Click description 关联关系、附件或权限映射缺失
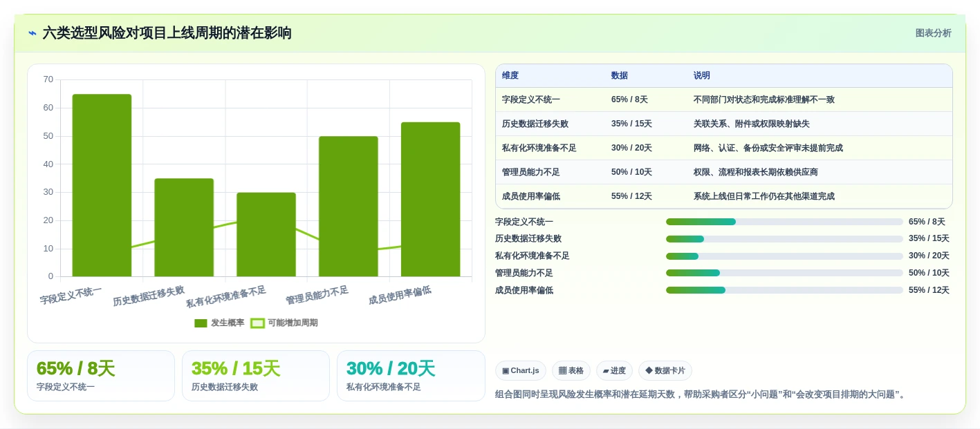 tap(752, 124)
